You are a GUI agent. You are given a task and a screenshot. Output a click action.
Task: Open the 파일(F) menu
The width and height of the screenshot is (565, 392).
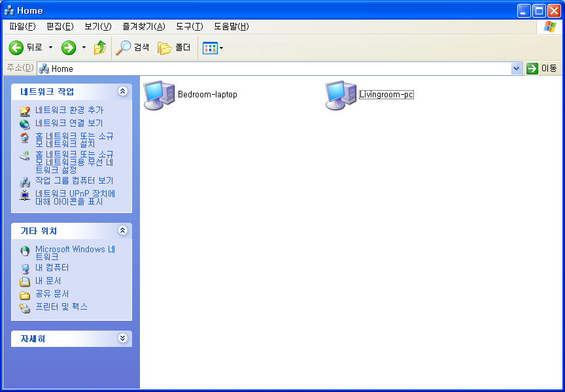pos(23,27)
